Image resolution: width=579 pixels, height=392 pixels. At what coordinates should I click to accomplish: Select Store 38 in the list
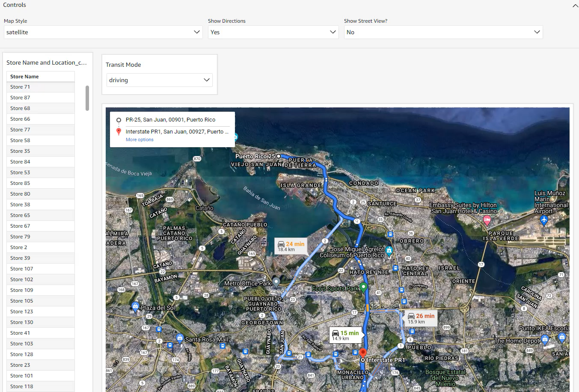(x=41, y=205)
